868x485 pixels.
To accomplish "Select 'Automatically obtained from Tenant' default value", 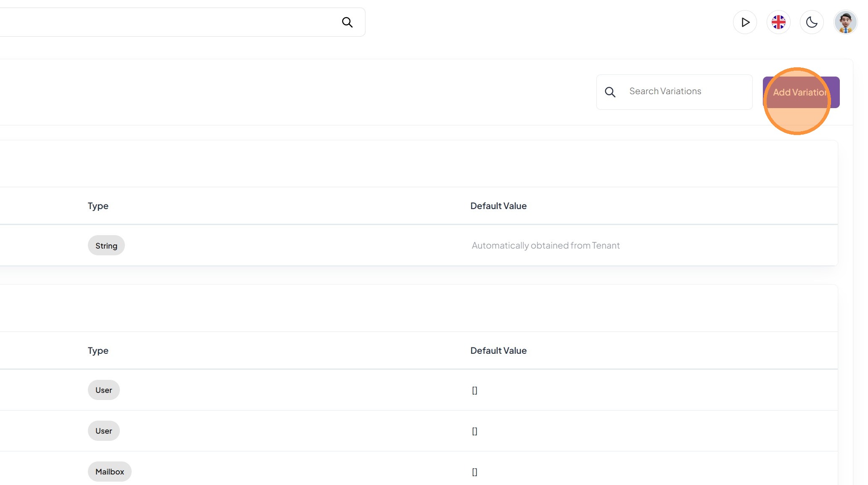I will coord(545,246).
